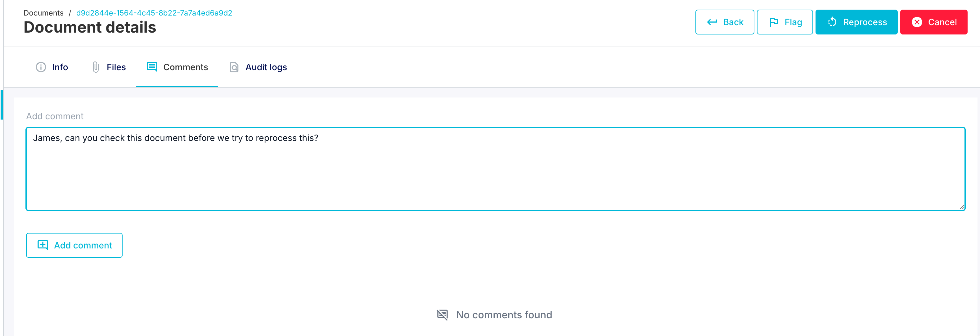Open the Files tab
Viewport: 980px width, 336px height.
pyautogui.click(x=116, y=67)
